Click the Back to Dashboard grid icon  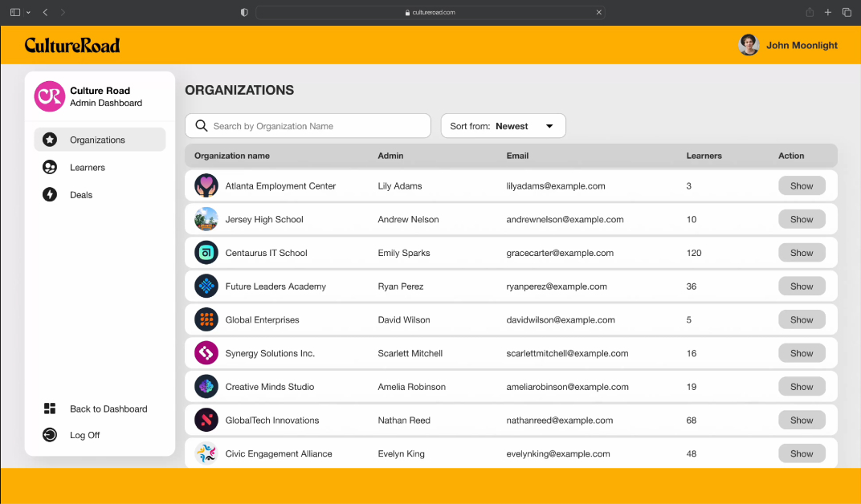coord(50,408)
